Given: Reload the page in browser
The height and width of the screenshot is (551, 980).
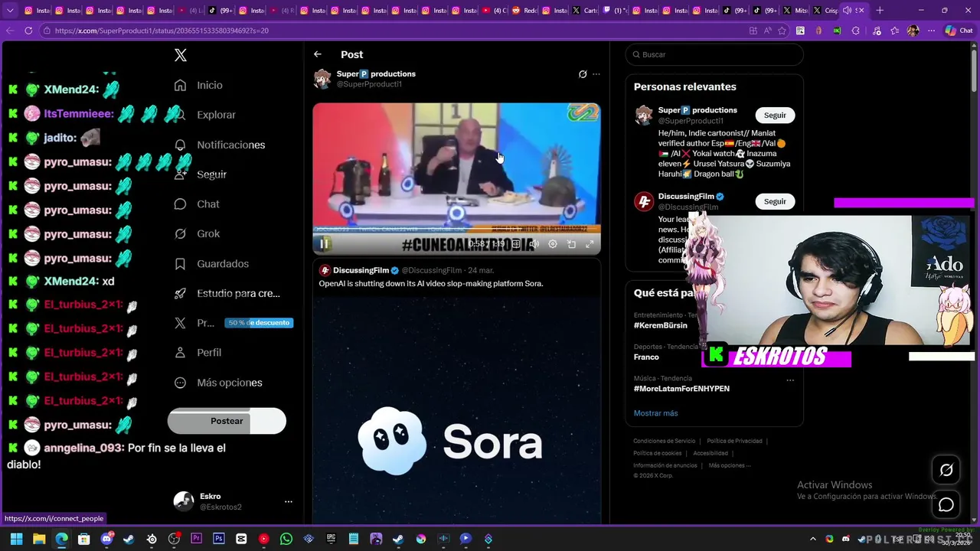Looking at the screenshot, I should coord(28,31).
